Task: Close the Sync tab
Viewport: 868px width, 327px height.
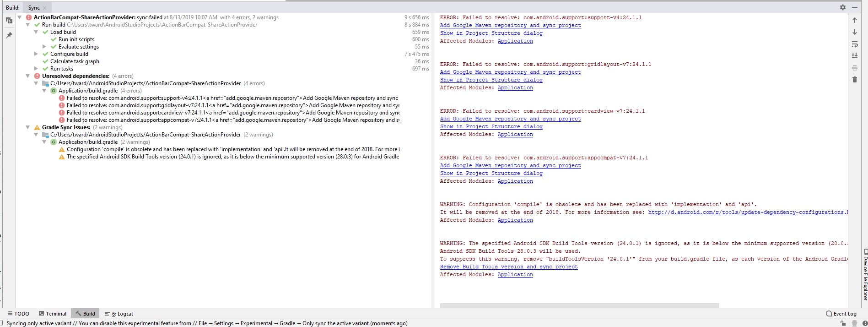Action: coord(44,8)
